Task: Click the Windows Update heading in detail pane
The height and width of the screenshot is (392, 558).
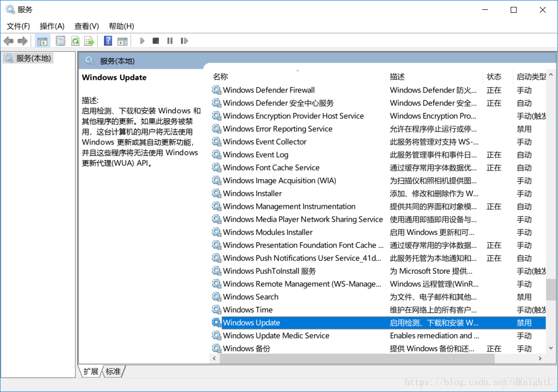Action: click(x=114, y=77)
